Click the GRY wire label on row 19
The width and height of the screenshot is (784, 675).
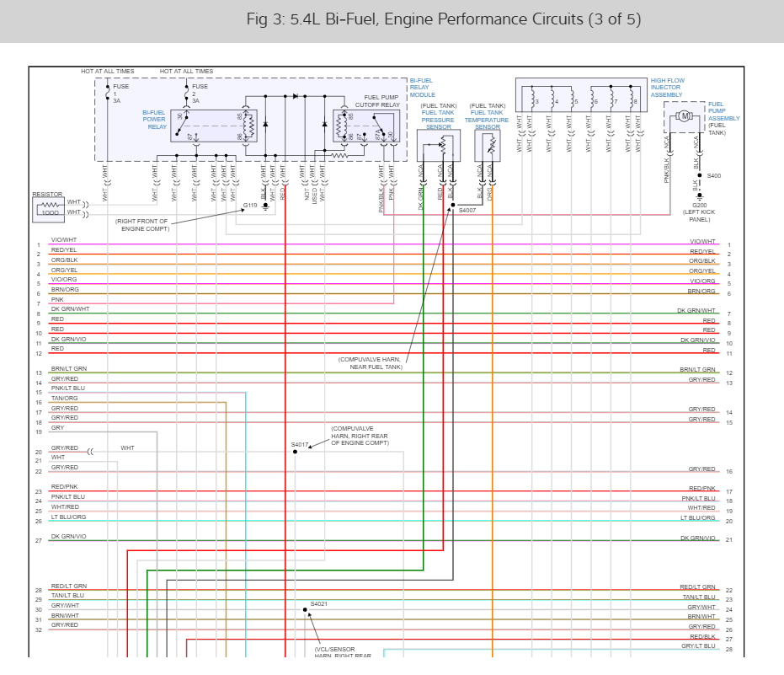point(57,428)
